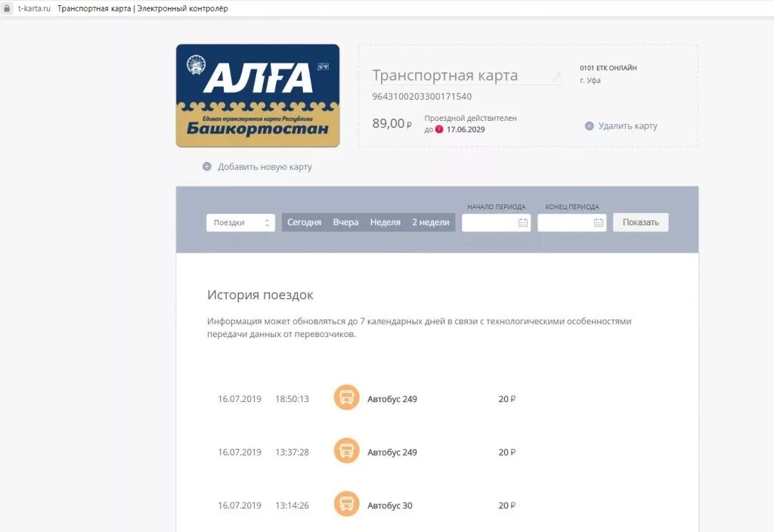This screenshot has width=774, height=532.
Task: Click the bus icon for the Автобус 30 trip
Action: coord(346,505)
